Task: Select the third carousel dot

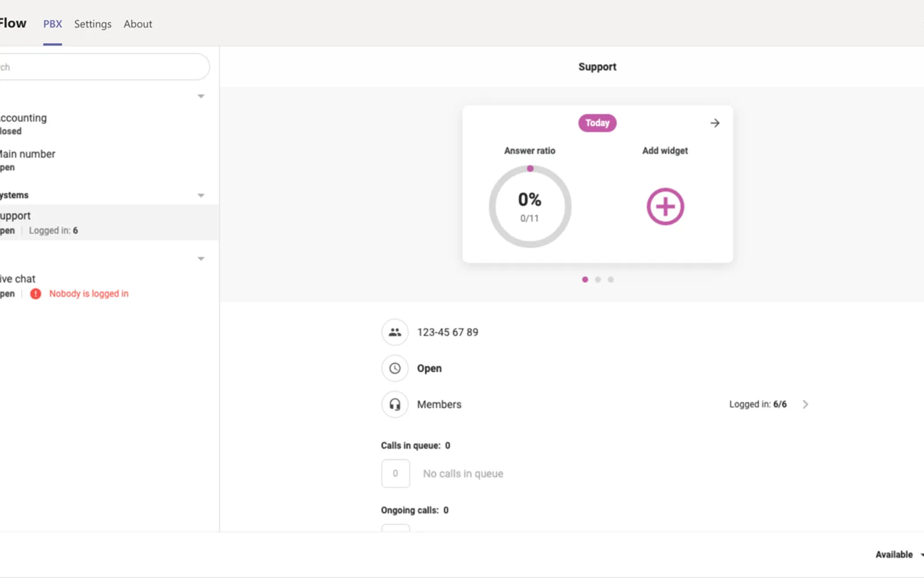Action: coord(610,280)
